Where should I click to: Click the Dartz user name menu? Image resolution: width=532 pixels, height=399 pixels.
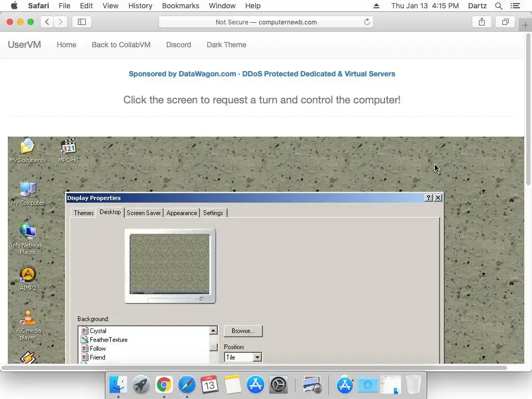pos(477,6)
